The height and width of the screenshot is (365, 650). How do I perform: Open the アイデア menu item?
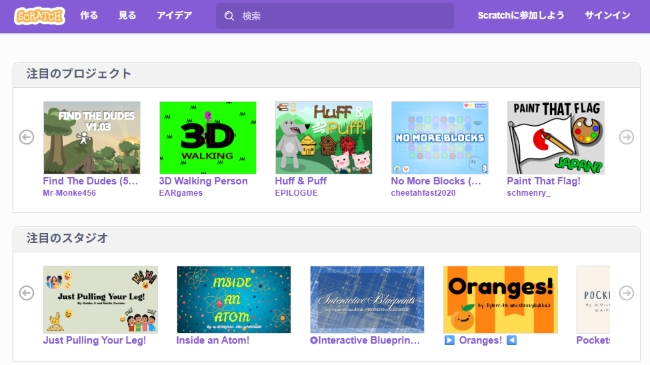[x=174, y=16]
